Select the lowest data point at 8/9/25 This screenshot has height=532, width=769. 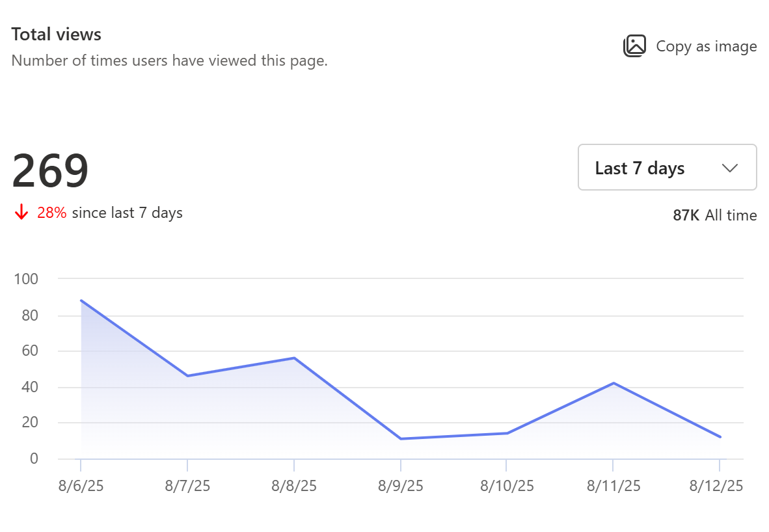tap(401, 438)
